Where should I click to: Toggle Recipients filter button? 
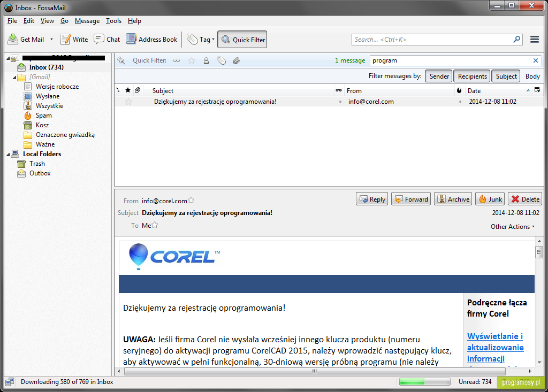(x=472, y=76)
